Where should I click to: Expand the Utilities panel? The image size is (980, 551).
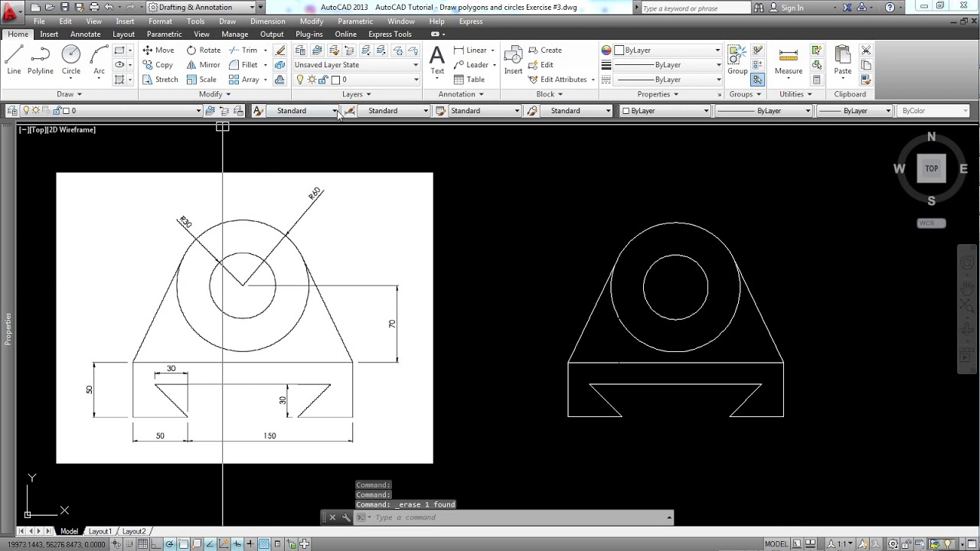tap(796, 94)
